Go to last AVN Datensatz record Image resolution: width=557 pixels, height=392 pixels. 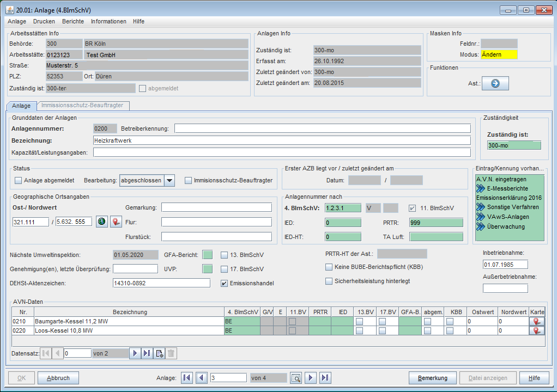point(147,353)
